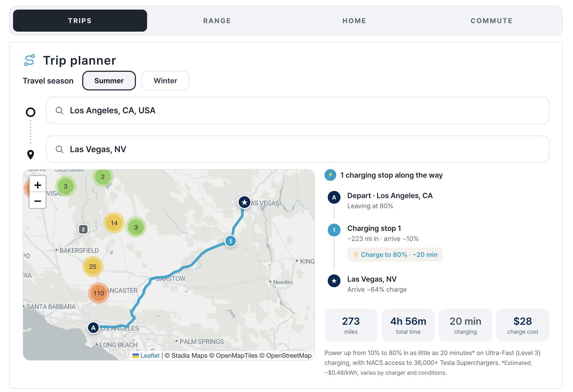Click the Trip planner route icon
The image size is (573, 392).
pyautogui.click(x=30, y=60)
